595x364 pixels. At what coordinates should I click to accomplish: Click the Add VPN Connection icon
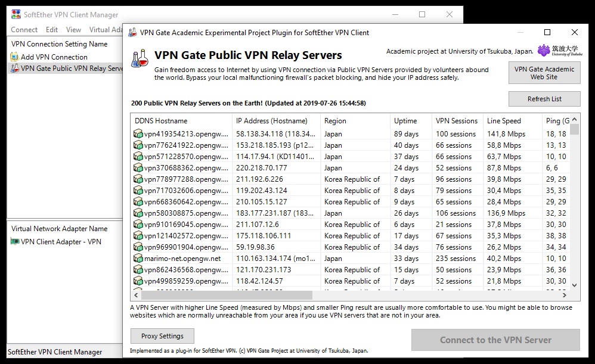click(14, 57)
